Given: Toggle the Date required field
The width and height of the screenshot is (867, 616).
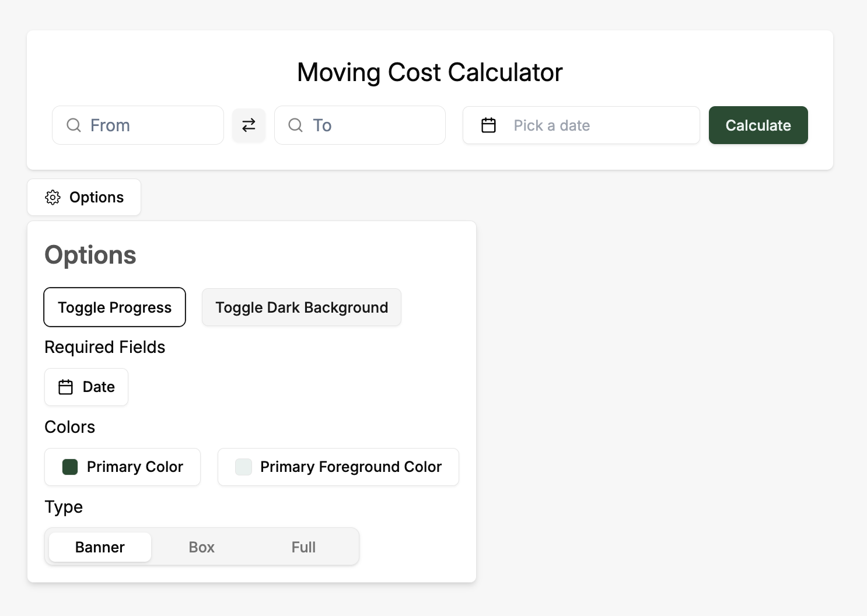Looking at the screenshot, I should (86, 387).
